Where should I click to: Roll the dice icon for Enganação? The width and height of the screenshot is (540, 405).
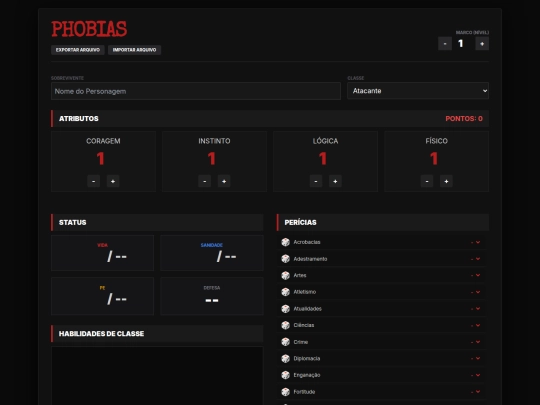pyautogui.click(x=285, y=375)
